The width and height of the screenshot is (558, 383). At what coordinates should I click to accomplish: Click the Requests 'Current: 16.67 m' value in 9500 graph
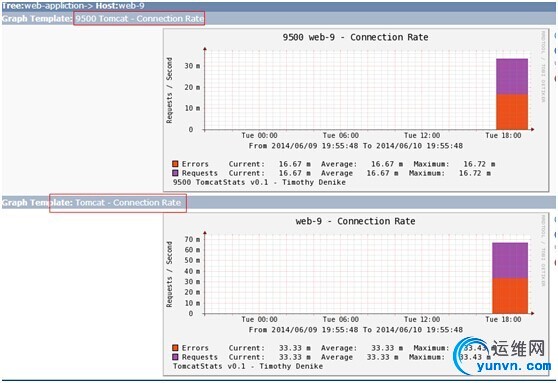click(269, 173)
